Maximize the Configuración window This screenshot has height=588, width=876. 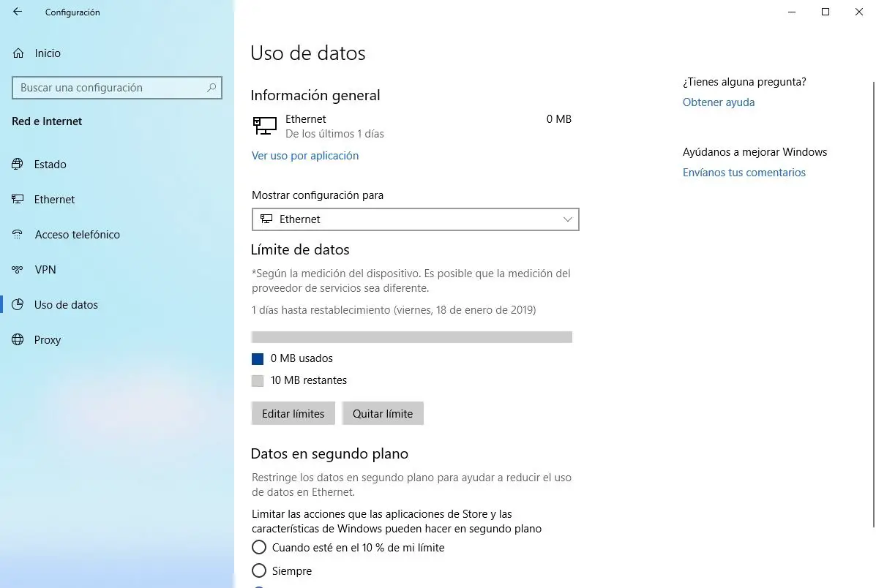(826, 12)
